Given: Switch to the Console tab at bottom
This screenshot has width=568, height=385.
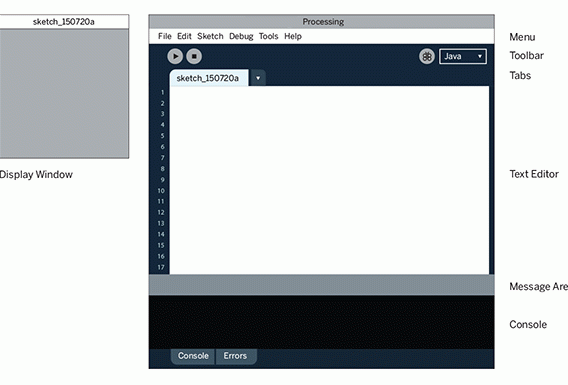Looking at the screenshot, I should click(x=193, y=356).
